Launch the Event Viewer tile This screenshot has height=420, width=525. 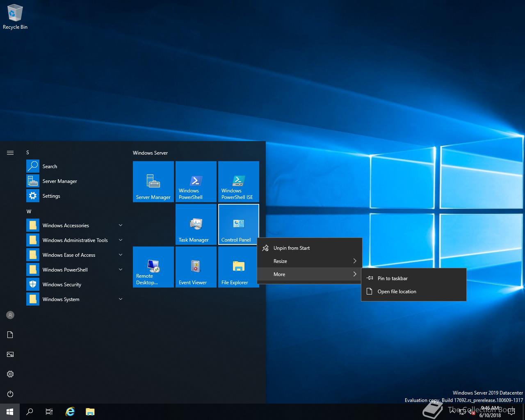click(x=196, y=267)
